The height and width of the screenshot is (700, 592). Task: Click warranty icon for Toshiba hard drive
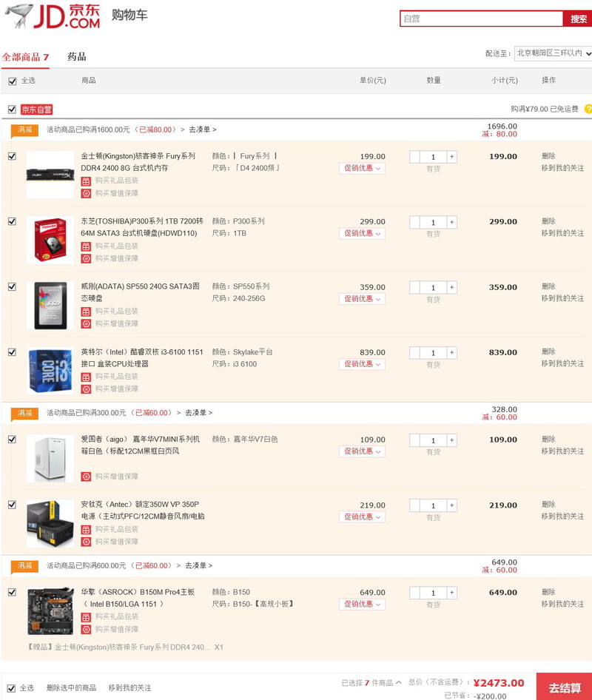(x=86, y=259)
